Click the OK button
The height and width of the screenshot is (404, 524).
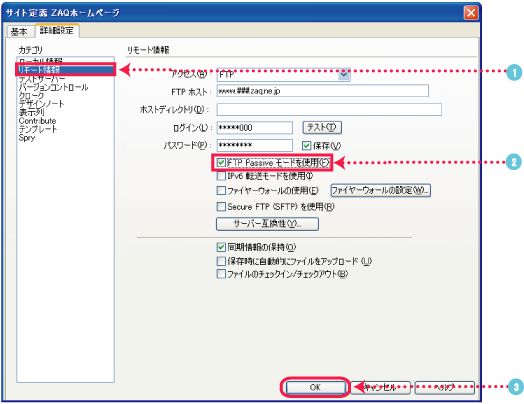point(315,387)
